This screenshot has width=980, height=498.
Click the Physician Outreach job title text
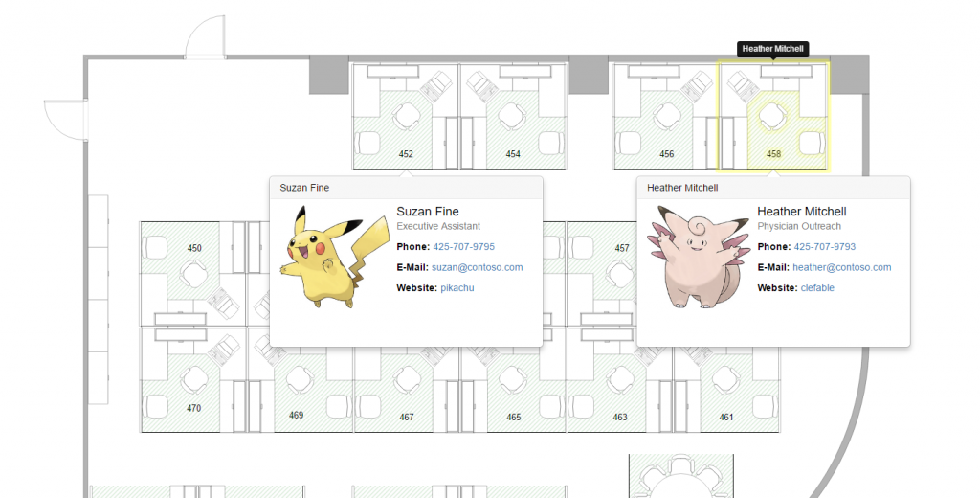click(799, 226)
